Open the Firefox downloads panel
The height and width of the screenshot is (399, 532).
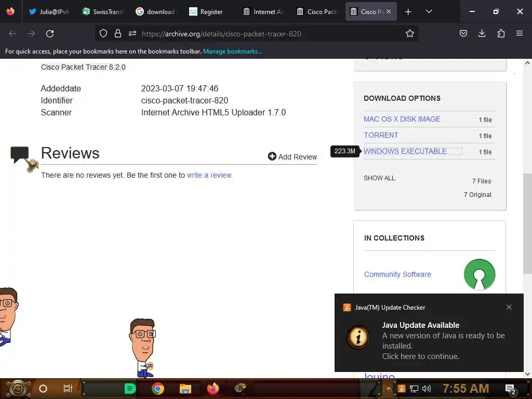point(482,33)
